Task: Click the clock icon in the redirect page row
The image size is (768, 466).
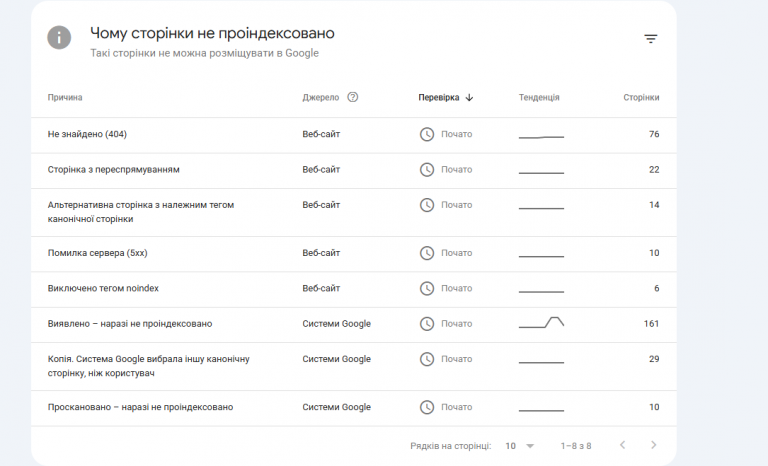Action: click(x=427, y=170)
